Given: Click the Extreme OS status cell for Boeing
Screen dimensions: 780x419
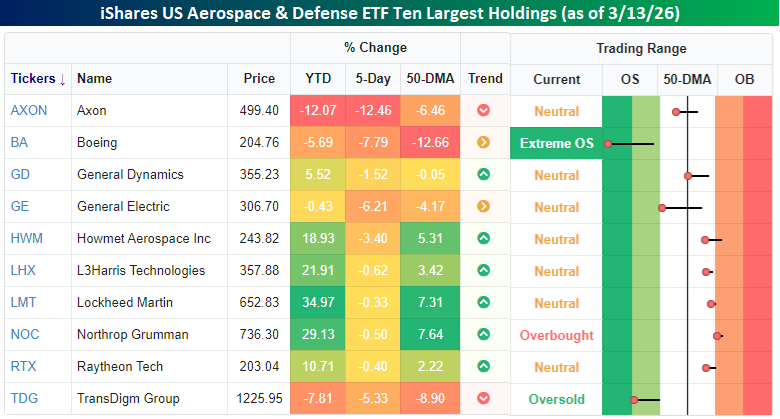Looking at the screenshot, I should (556, 143).
